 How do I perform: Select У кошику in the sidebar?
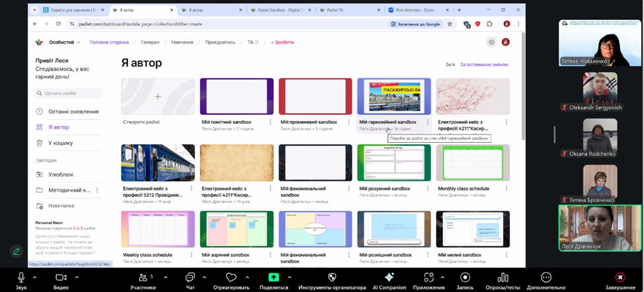point(60,143)
